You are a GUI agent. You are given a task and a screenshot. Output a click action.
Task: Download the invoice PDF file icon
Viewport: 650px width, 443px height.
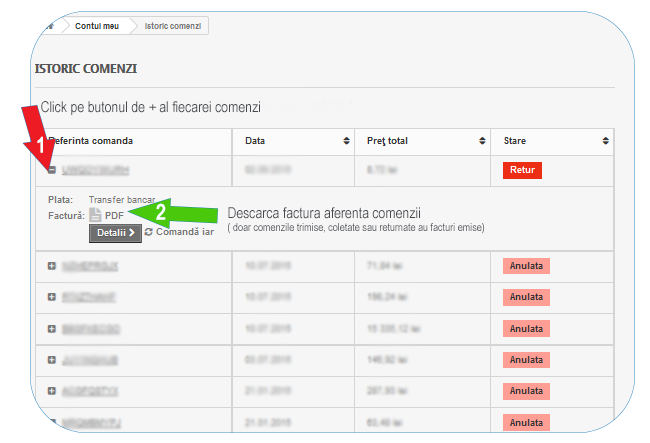tap(96, 215)
